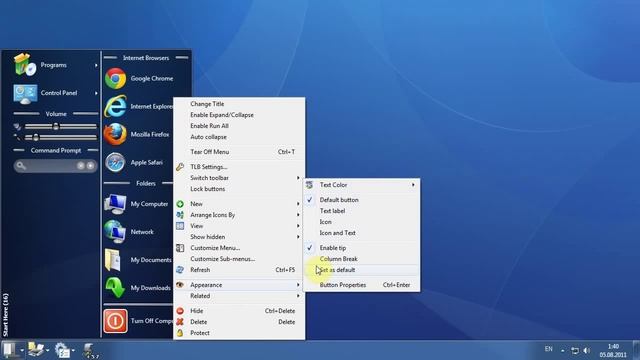Click the Refresh icon in context menu
The width and height of the screenshot is (640, 360).
pos(180,270)
